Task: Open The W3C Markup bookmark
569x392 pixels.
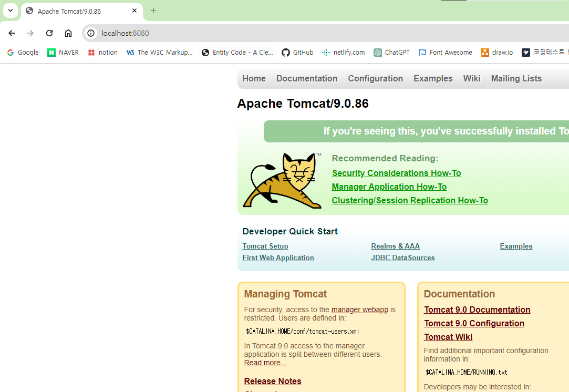Action: 159,53
